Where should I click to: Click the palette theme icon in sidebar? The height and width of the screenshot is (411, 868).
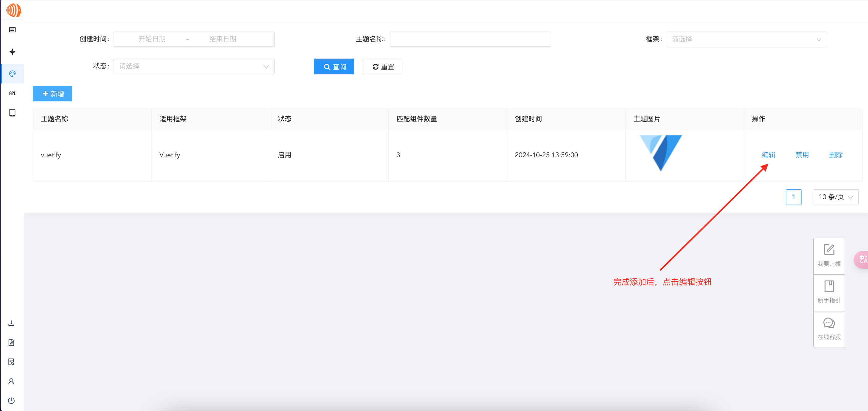coord(12,74)
